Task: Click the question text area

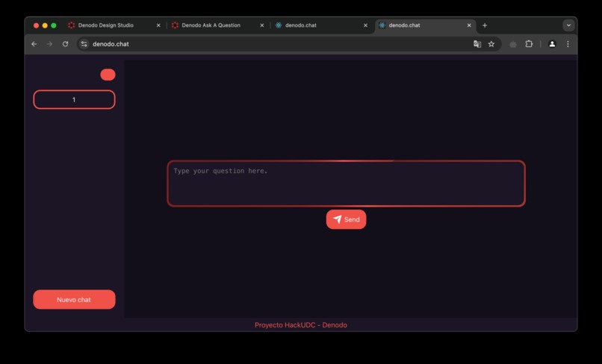Action: (x=346, y=183)
